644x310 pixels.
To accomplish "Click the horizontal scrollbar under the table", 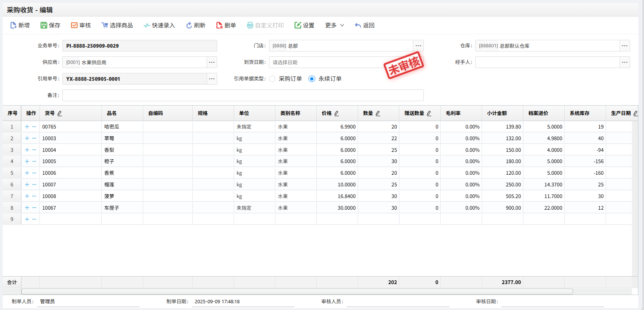I will (297, 292).
